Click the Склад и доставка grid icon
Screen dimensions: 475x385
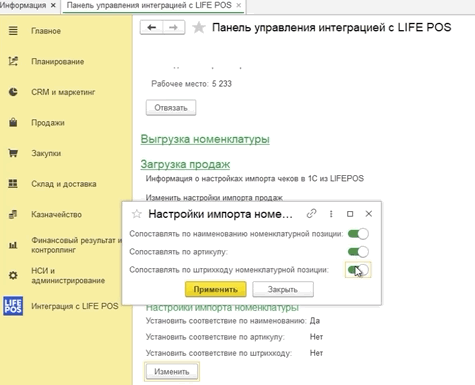tap(13, 184)
